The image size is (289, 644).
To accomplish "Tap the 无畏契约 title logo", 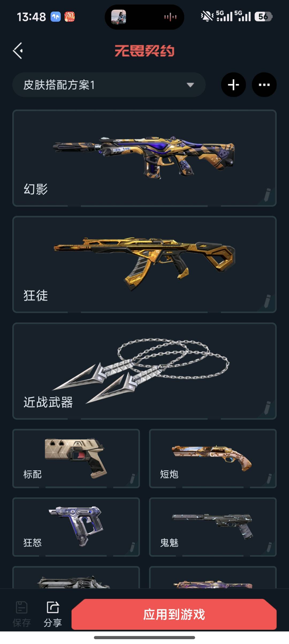I will click(144, 51).
